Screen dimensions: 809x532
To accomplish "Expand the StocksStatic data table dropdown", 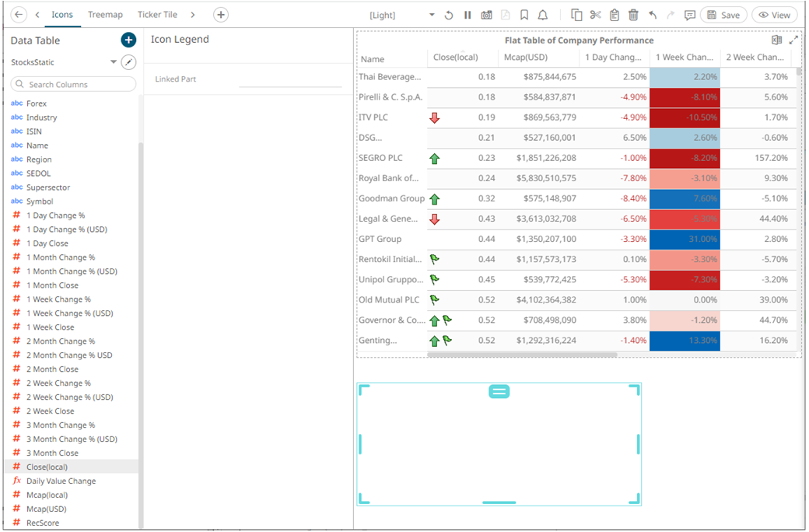I will point(114,62).
